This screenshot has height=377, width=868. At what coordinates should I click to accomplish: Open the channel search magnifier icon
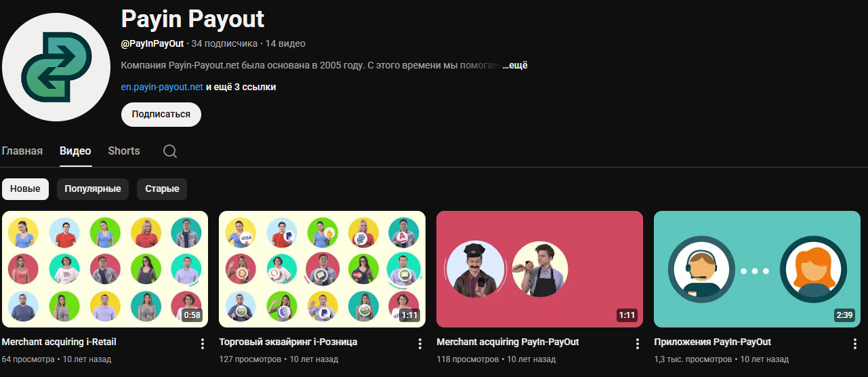(x=170, y=151)
